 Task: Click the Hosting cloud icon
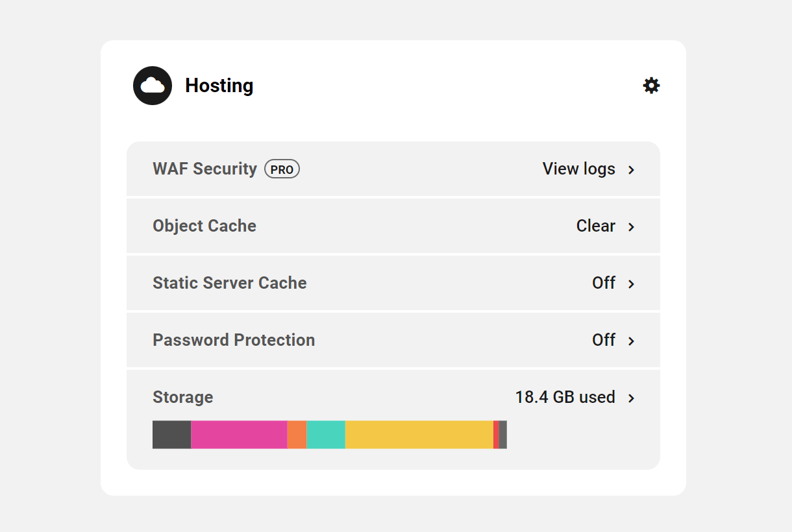click(x=152, y=85)
